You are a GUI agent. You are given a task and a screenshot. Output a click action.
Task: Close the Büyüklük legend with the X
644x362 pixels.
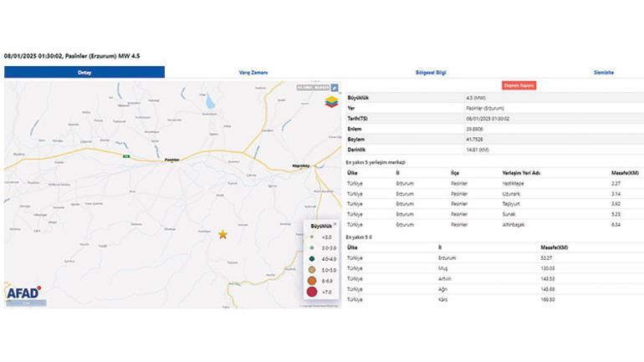coord(335,224)
